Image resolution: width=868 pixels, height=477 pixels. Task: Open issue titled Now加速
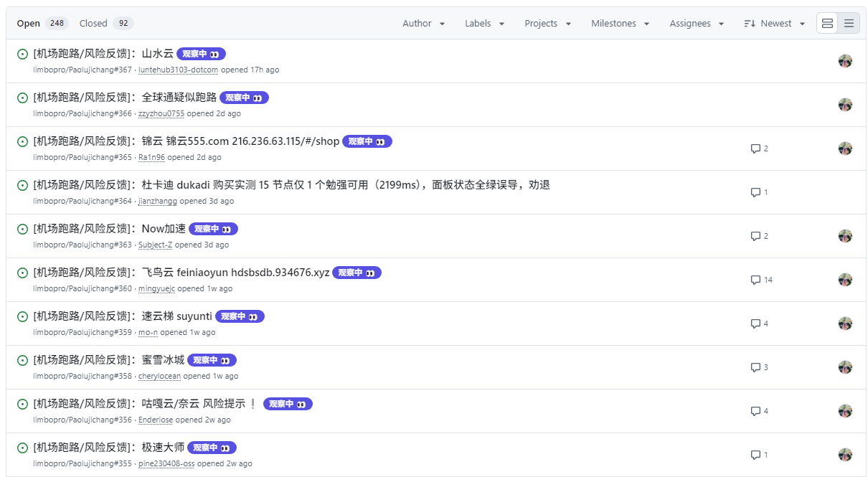tap(109, 229)
